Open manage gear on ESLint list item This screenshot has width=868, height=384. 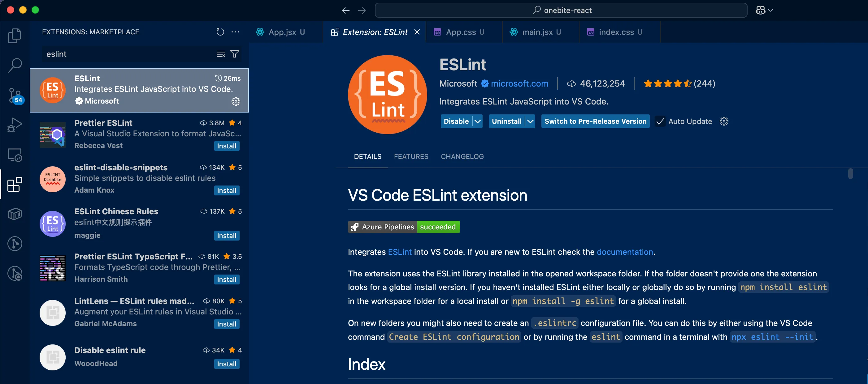(236, 101)
